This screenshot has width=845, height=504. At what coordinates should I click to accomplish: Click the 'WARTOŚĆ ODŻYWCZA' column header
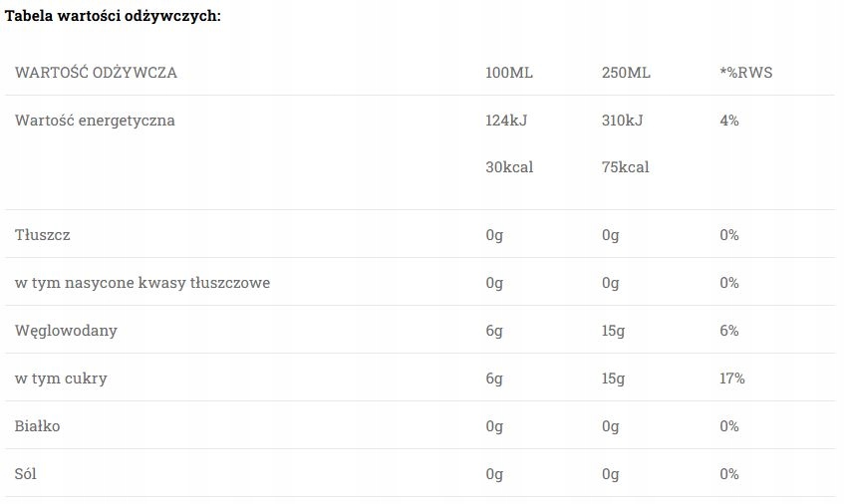pyautogui.click(x=97, y=73)
